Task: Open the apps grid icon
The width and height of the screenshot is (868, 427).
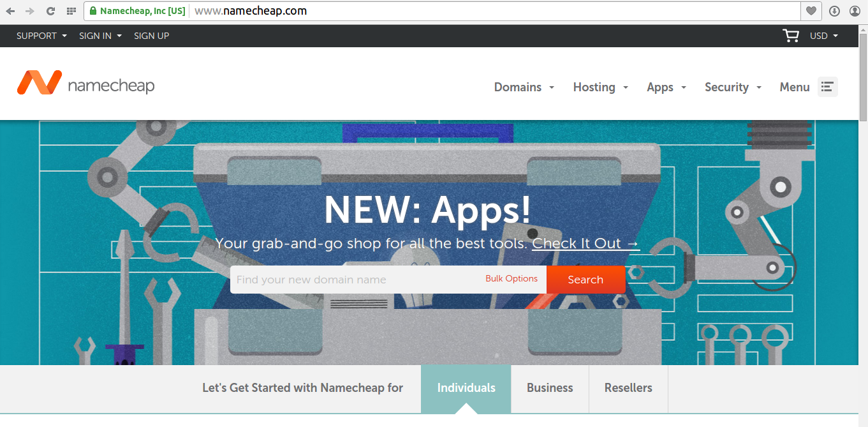Action: [x=71, y=11]
